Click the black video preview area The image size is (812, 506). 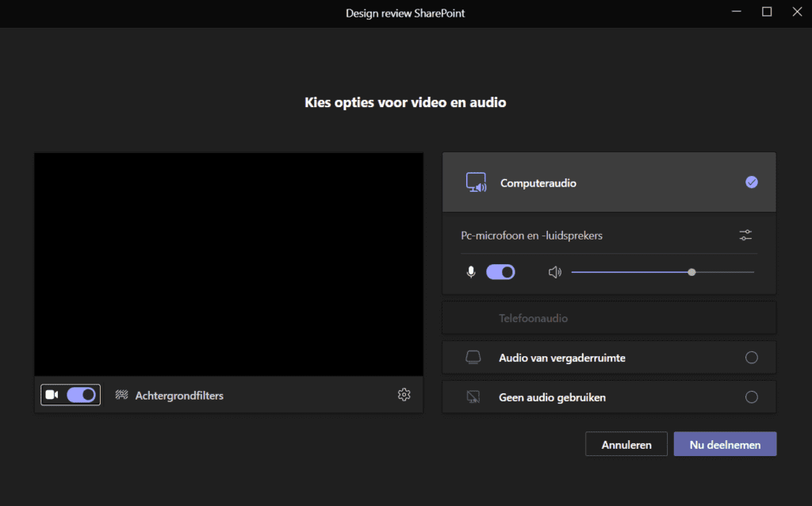(x=229, y=264)
